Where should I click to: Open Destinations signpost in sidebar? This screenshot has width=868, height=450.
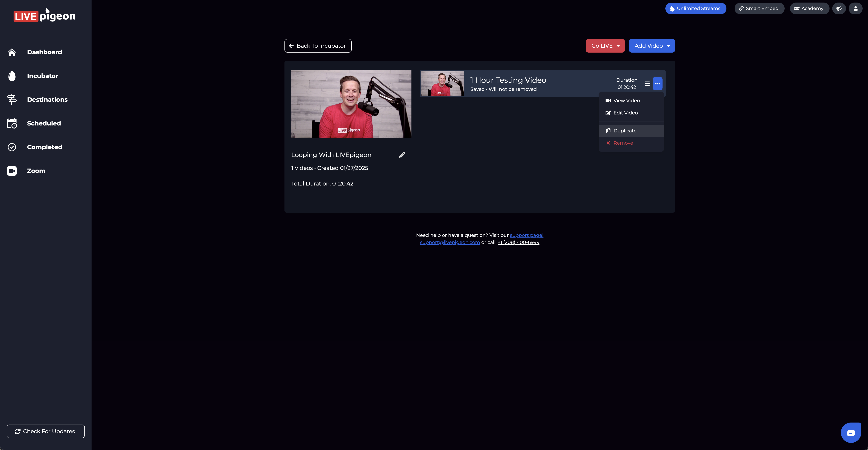(x=12, y=99)
